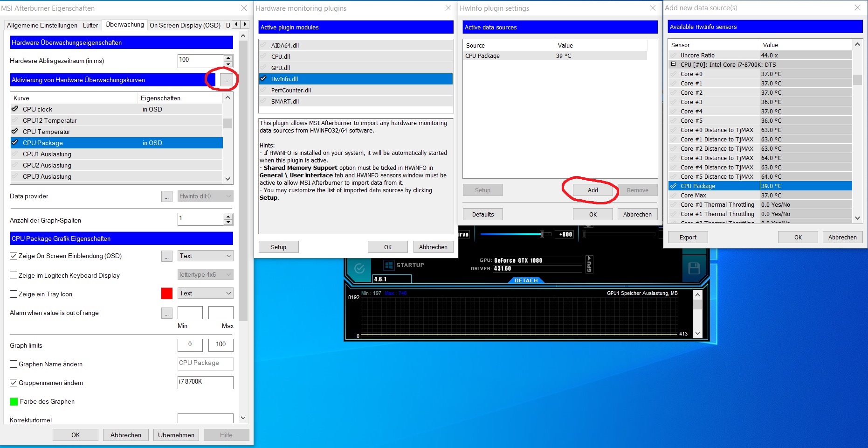Open the hardware monitoring plugins browse button
The height and width of the screenshot is (448, 868).
226,80
